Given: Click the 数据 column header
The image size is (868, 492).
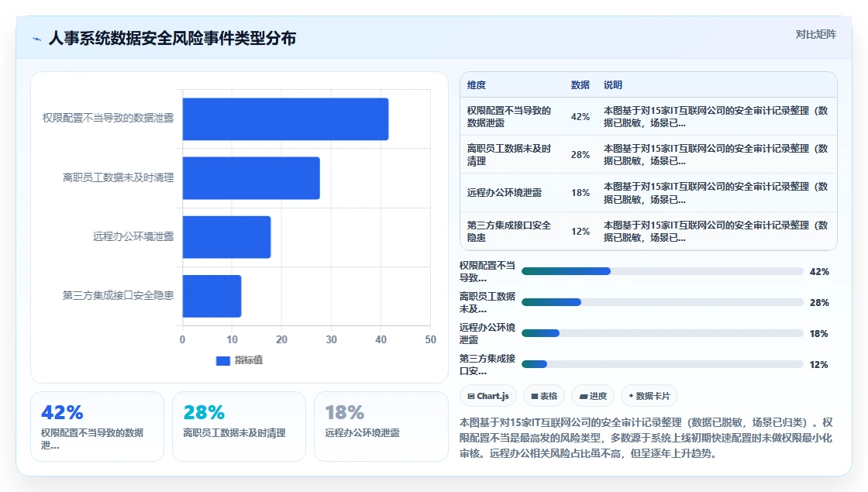Looking at the screenshot, I should 580,84.
